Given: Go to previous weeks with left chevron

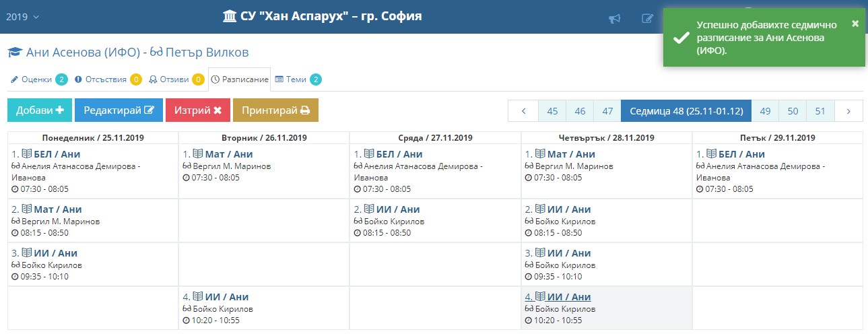Looking at the screenshot, I should coord(523,111).
